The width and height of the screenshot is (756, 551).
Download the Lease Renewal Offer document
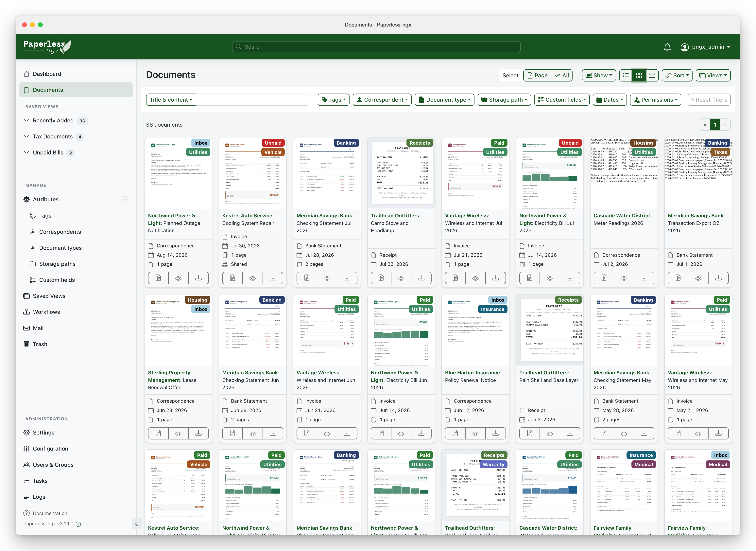pyautogui.click(x=198, y=433)
